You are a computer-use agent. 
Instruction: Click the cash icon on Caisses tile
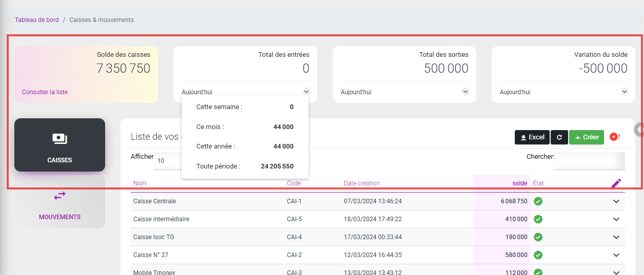[59, 139]
